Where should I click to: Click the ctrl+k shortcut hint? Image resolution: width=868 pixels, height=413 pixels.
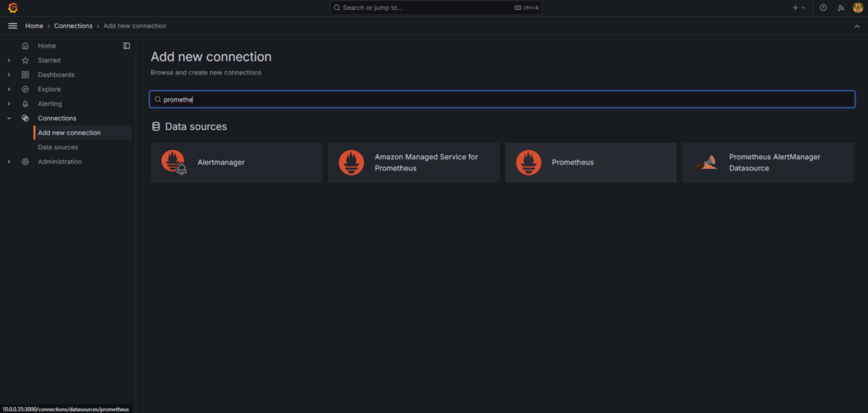click(526, 8)
